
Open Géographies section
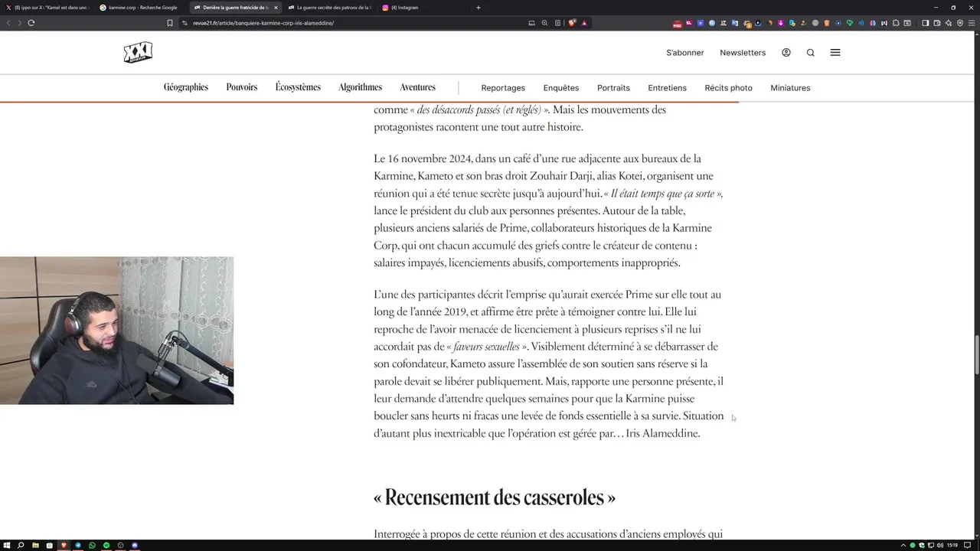(x=186, y=87)
